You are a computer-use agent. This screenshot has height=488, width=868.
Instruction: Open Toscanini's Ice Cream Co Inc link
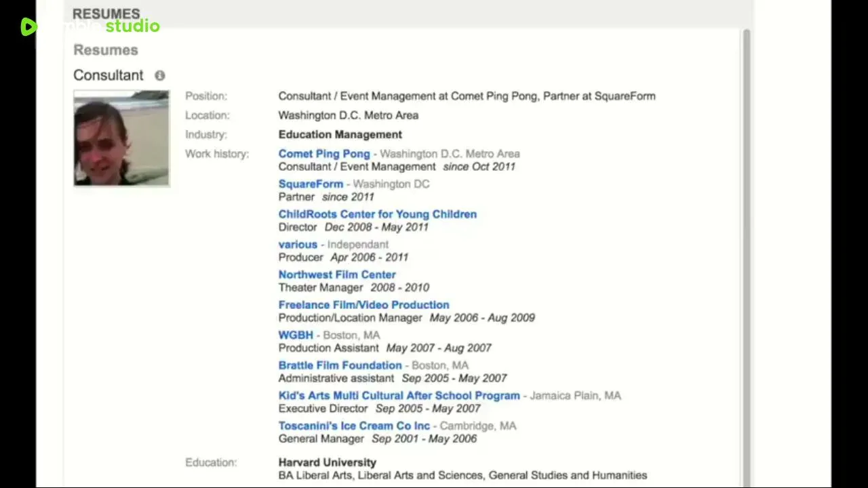[x=354, y=426]
